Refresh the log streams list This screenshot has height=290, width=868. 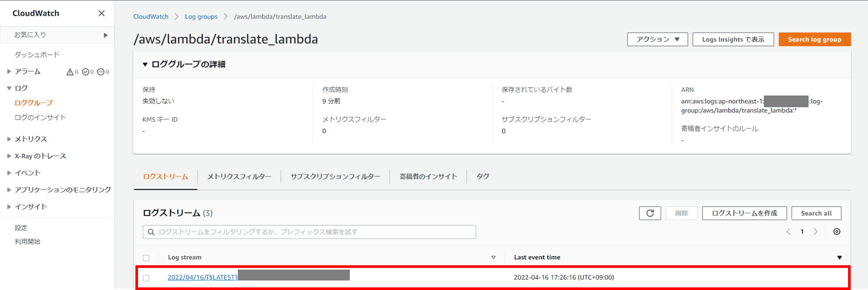649,213
